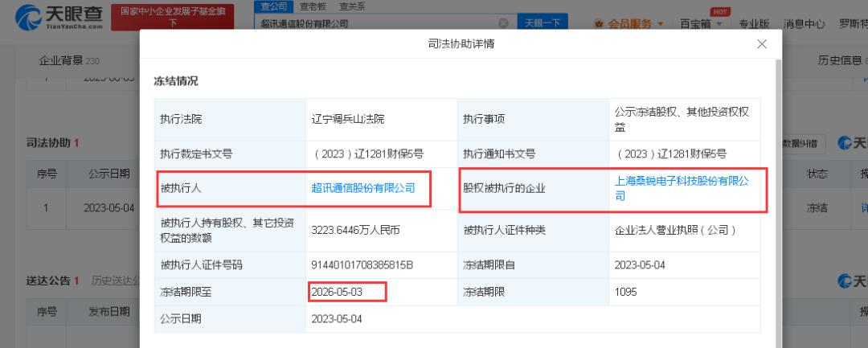
Task: Switch to the 查关系 search tab
Action: click(352, 6)
